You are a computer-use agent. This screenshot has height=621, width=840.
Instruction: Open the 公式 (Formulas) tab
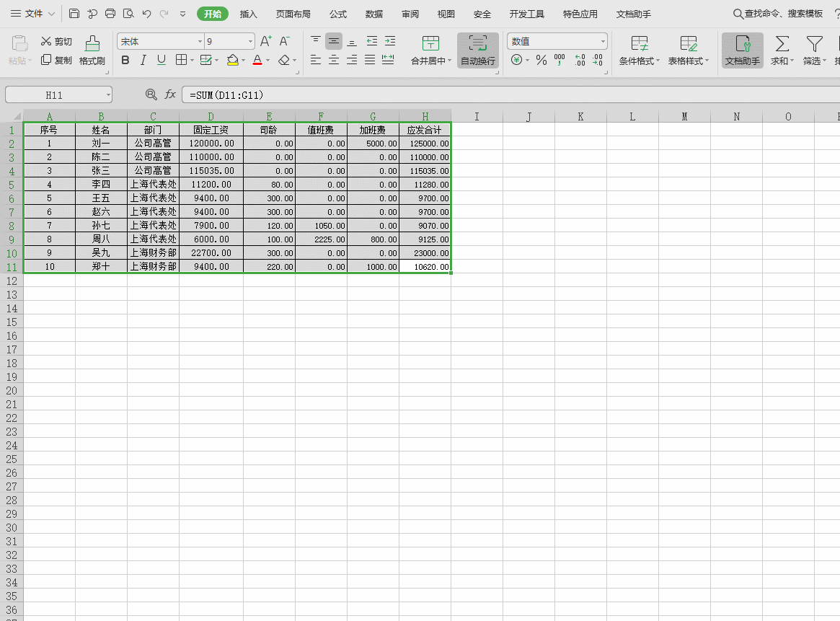[337, 14]
